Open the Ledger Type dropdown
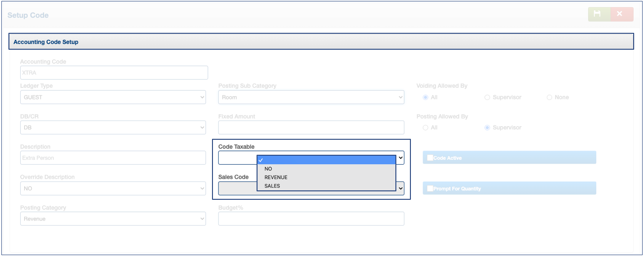This screenshot has width=644, height=257. [113, 97]
